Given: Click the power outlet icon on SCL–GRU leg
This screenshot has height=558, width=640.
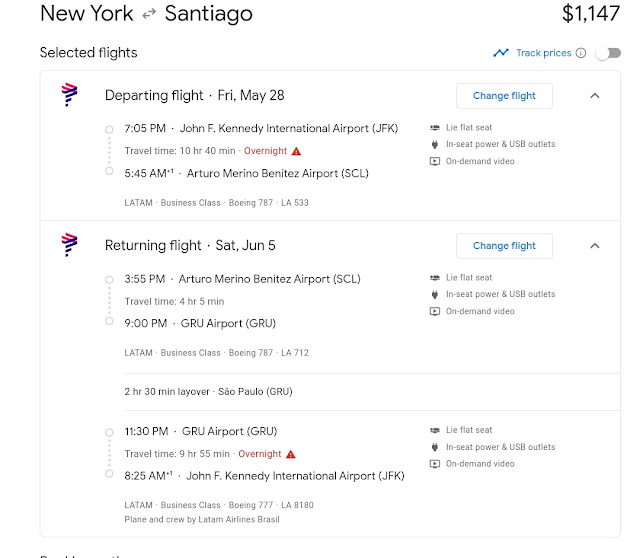Looking at the screenshot, I should [435, 294].
